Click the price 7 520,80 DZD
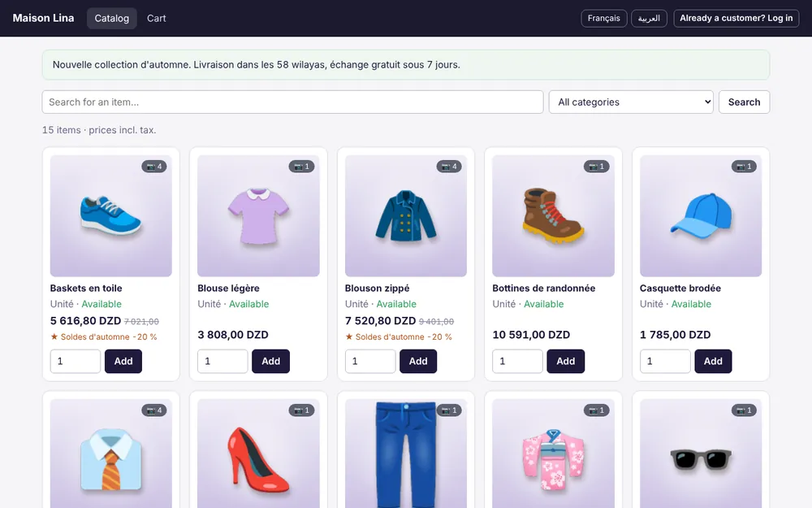Screen dimensions: 812x508 380,321
